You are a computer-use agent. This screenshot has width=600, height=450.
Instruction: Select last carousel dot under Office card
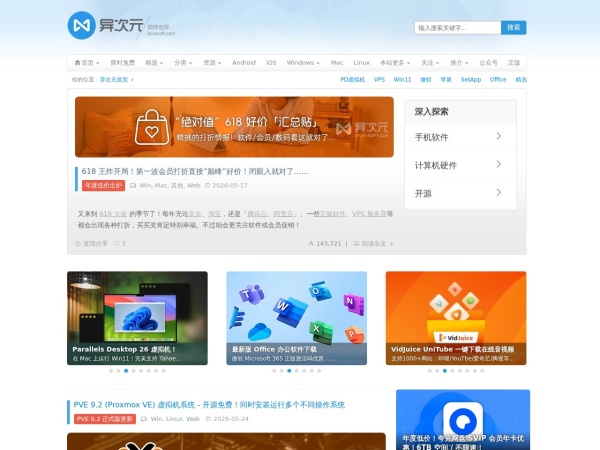(319, 371)
